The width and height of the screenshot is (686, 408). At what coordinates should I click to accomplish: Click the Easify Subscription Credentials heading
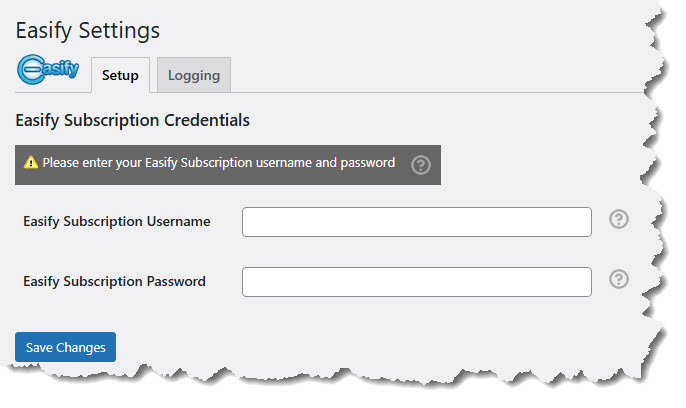pyautogui.click(x=133, y=120)
